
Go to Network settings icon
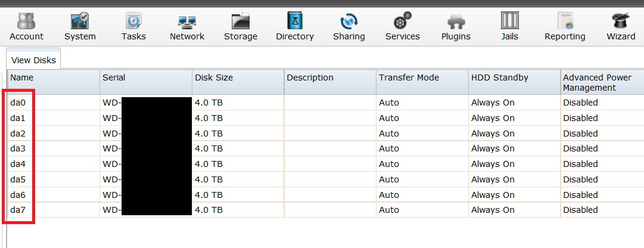pyautogui.click(x=187, y=22)
